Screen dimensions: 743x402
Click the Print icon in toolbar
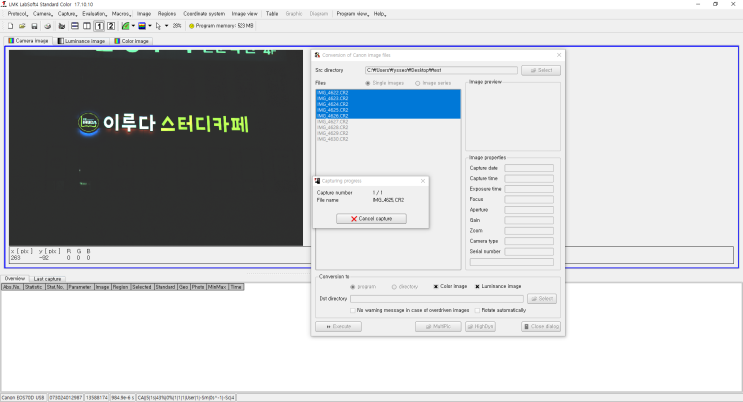coord(47,26)
